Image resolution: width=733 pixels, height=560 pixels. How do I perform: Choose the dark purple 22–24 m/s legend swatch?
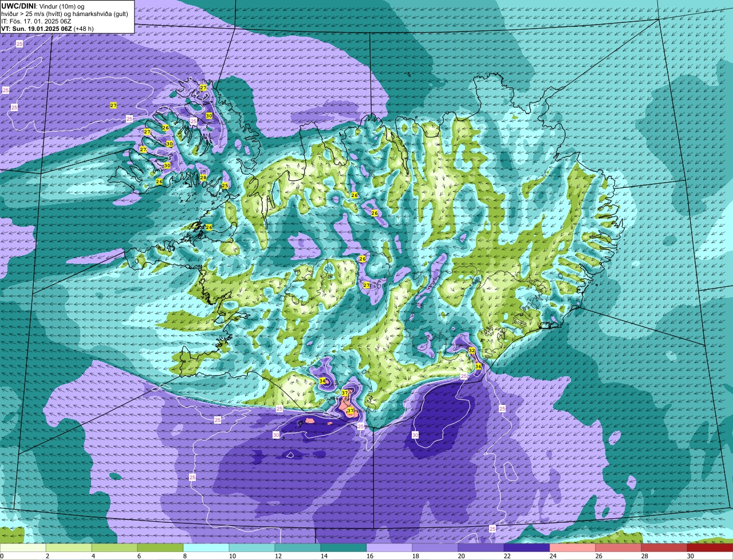(x=527, y=547)
